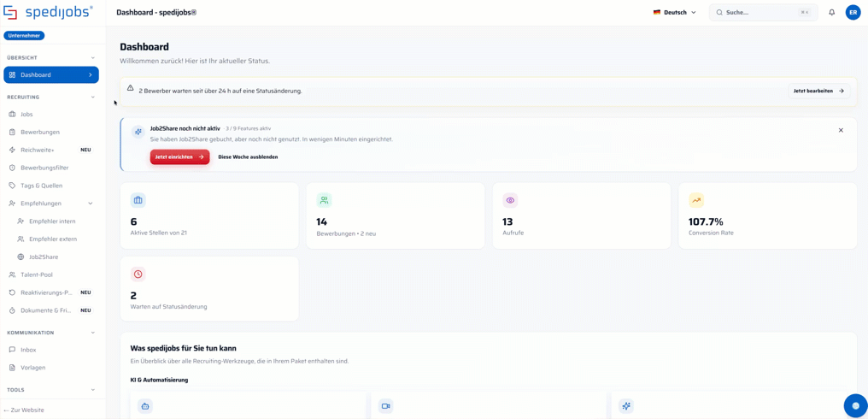Open the Deutsch language dropdown
This screenshot has width=868, height=419.
675,12
